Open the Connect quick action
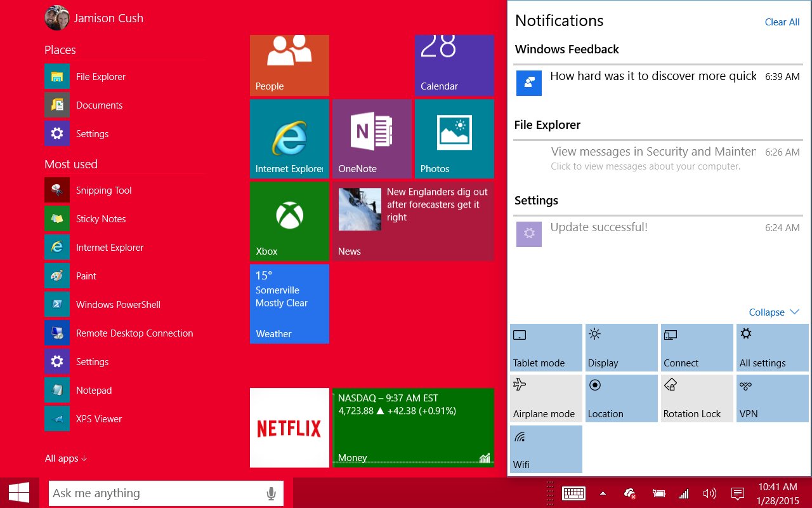The image size is (812, 508). pyautogui.click(x=697, y=348)
